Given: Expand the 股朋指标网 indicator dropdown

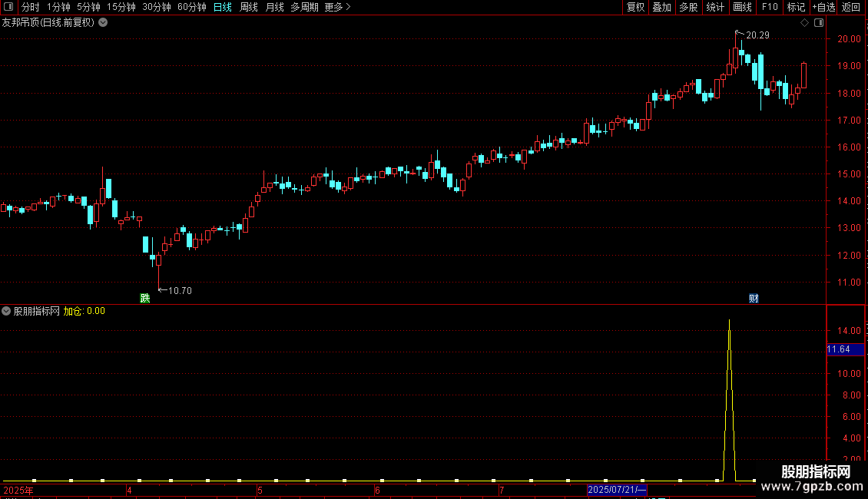Looking at the screenshot, I should coord(6,311).
